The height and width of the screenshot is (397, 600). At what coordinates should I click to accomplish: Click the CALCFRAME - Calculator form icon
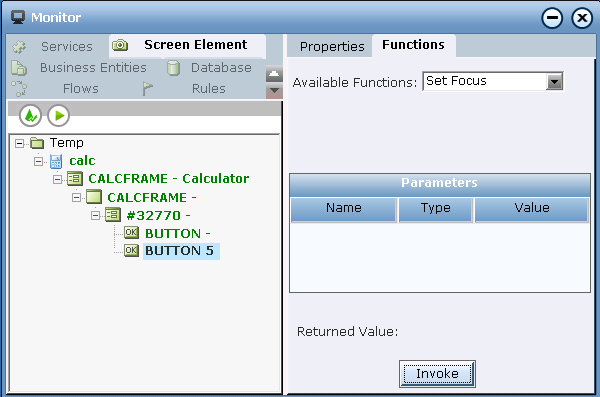point(75,178)
